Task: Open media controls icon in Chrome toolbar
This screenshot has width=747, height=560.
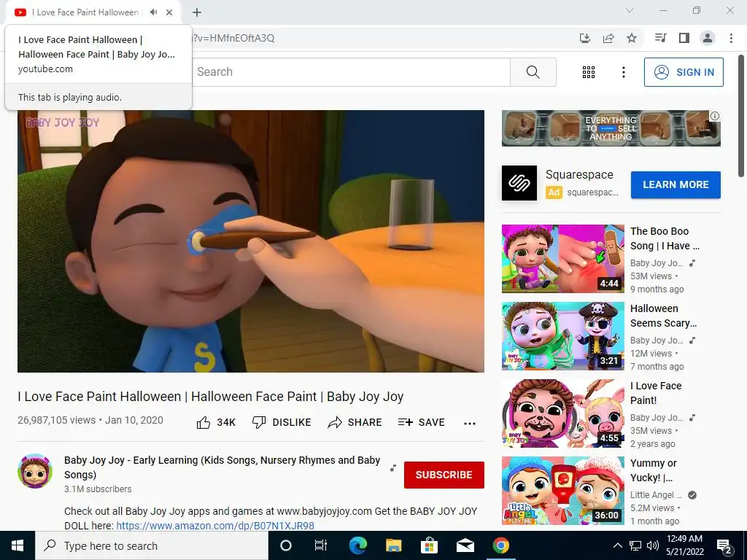Action: [660, 38]
